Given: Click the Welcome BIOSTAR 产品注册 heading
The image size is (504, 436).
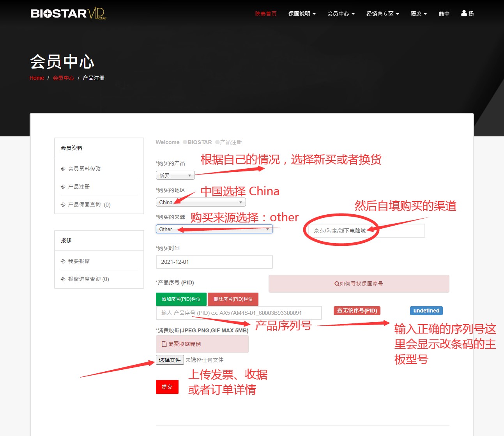Looking at the screenshot, I should point(199,142).
